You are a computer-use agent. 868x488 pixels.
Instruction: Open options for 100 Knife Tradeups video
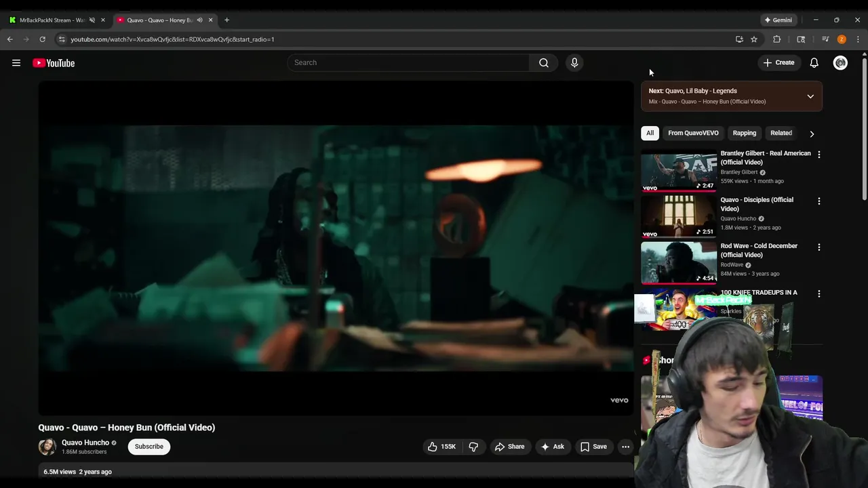click(818, 294)
